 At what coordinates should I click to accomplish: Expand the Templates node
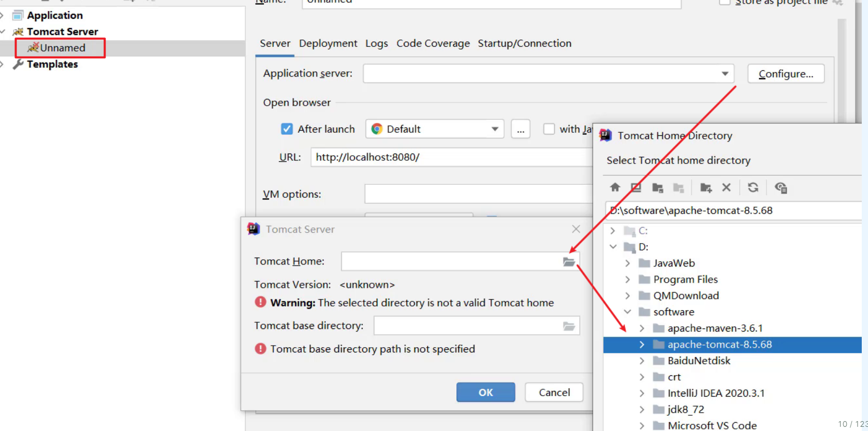pyautogui.click(x=3, y=64)
